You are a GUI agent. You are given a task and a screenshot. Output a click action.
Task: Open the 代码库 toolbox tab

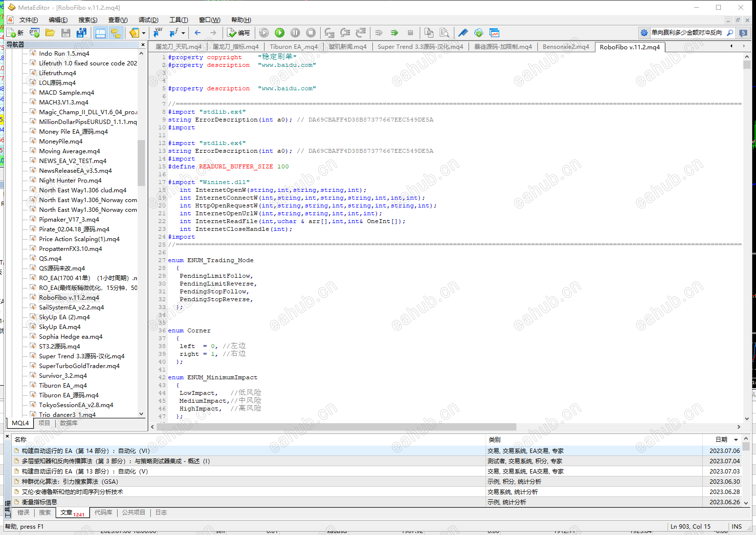(103, 513)
